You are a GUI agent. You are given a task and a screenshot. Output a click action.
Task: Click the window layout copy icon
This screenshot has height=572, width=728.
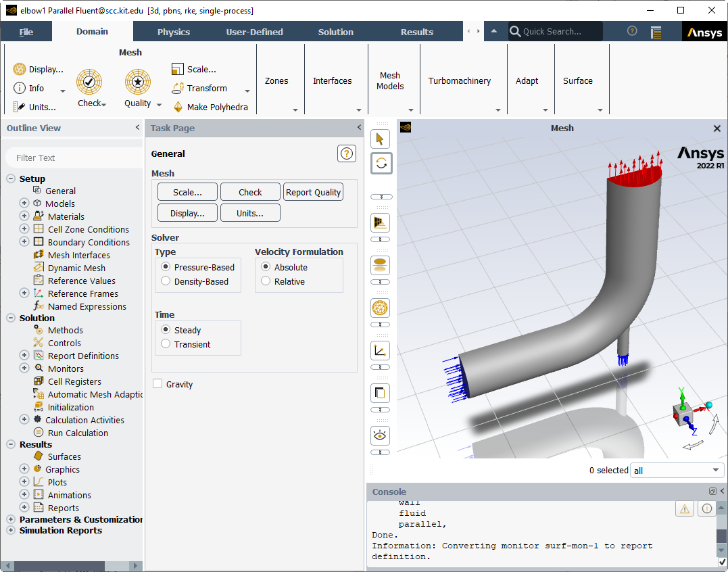(x=381, y=394)
